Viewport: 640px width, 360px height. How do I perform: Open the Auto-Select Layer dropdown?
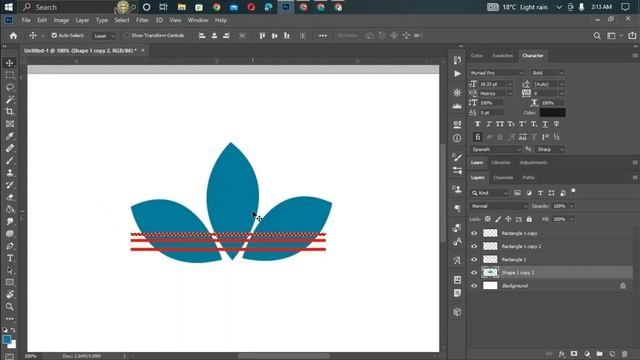pyautogui.click(x=104, y=36)
